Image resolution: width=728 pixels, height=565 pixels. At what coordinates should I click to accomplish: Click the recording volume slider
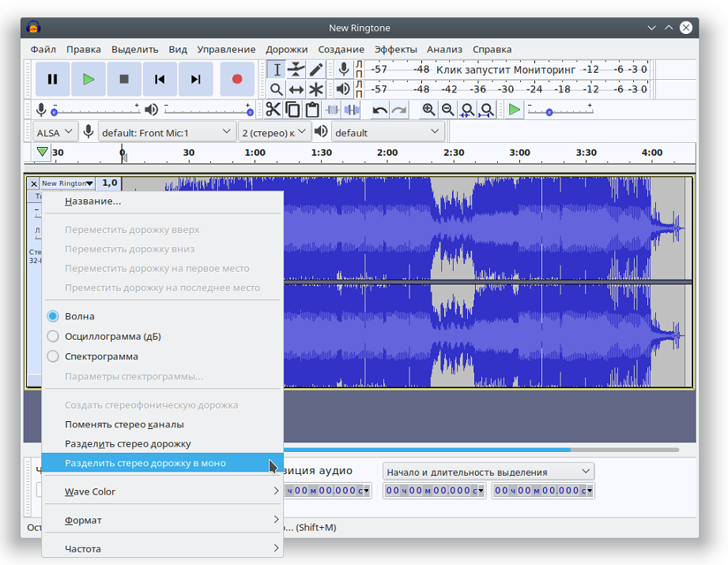pos(95,111)
